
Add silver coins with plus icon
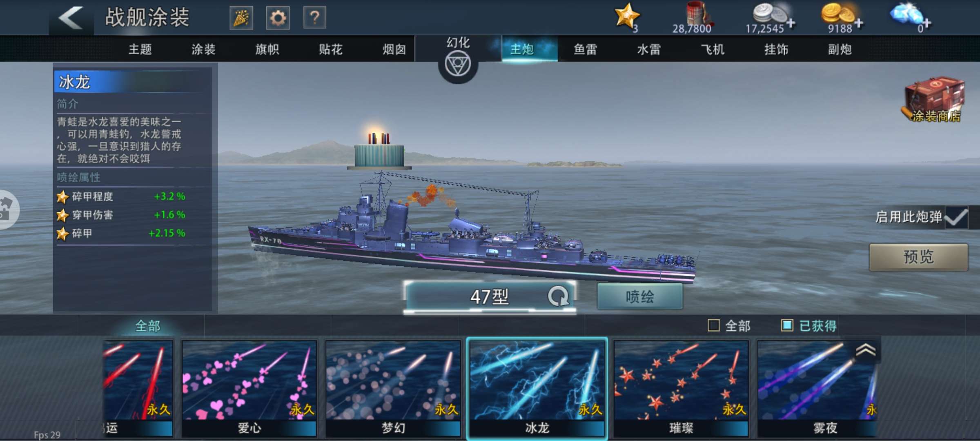coord(791,24)
